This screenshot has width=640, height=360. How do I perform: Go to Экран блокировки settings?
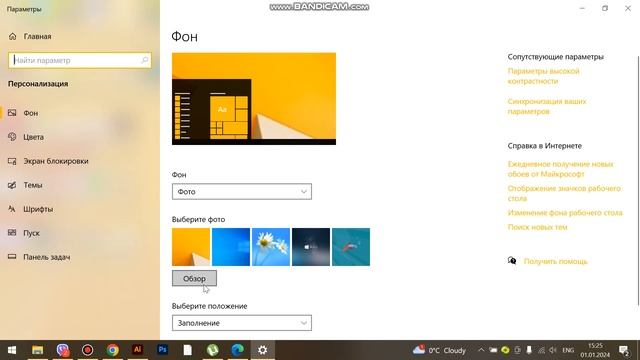56,161
